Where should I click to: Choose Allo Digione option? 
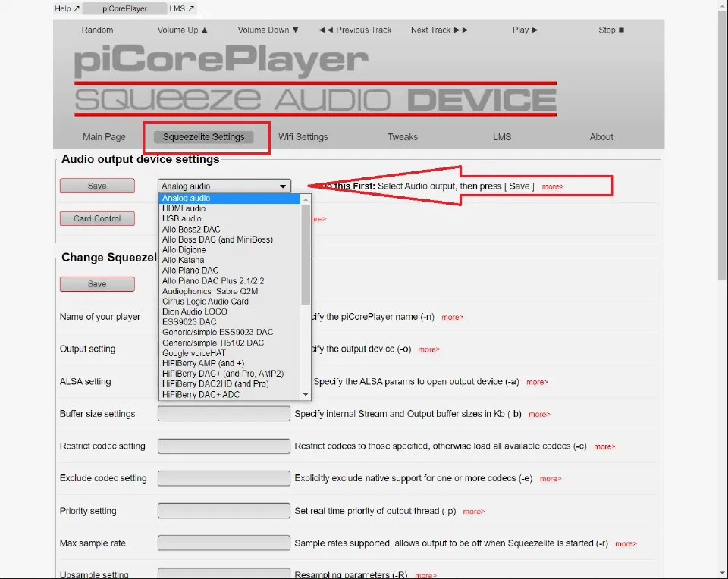click(x=229, y=249)
